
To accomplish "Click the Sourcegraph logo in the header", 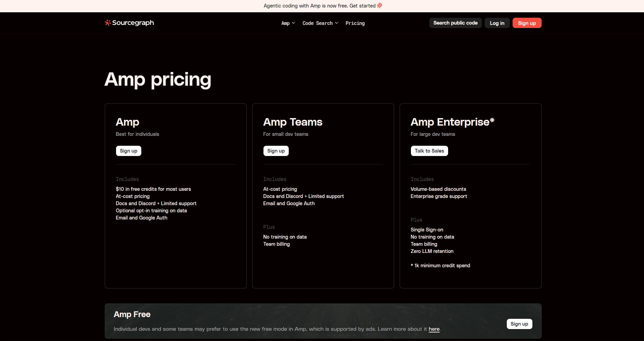I will pyautogui.click(x=129, y=23).
